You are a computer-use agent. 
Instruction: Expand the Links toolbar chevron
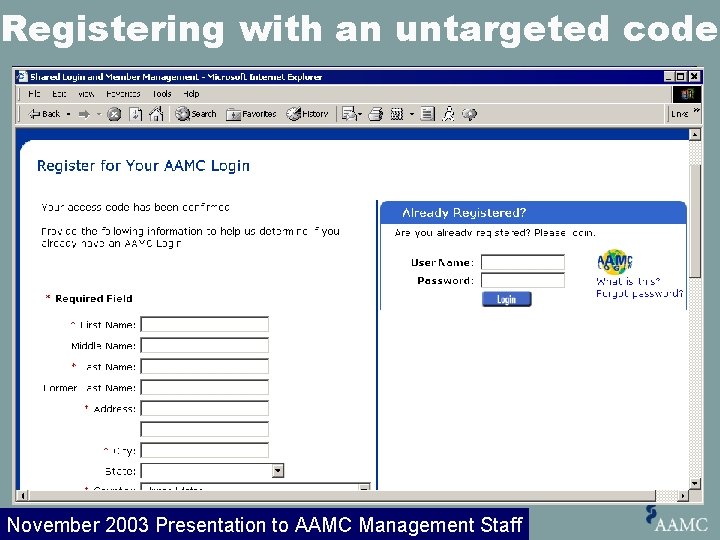tap(696, 110)
